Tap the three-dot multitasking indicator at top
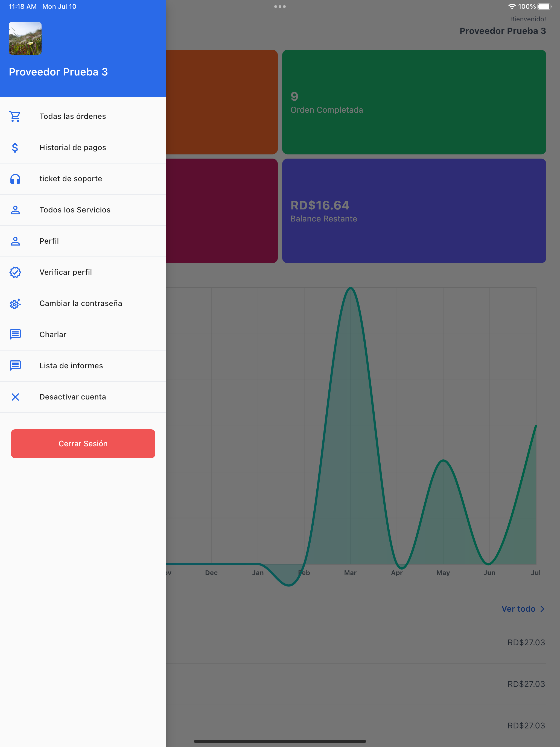 280,6
